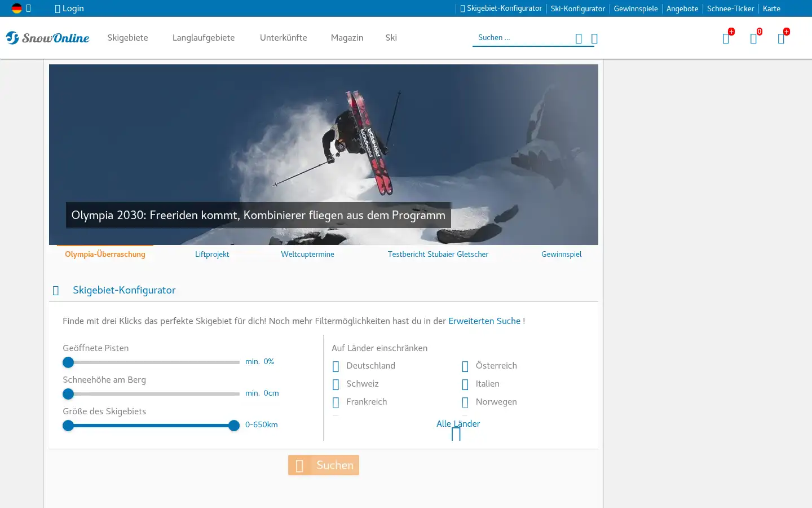This screenshot has height=508, width=812.
Task: Click the min. 0cm snow depth value
Action: tap(262, 393)
